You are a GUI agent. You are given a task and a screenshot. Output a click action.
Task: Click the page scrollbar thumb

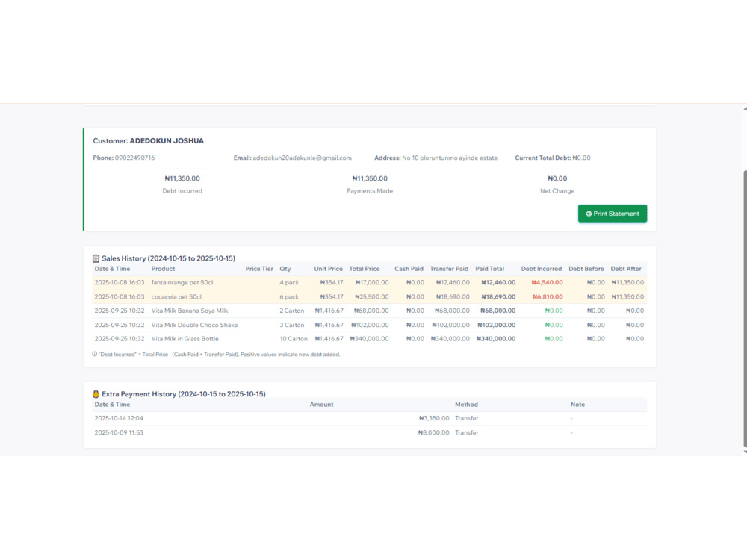[745, 310]
